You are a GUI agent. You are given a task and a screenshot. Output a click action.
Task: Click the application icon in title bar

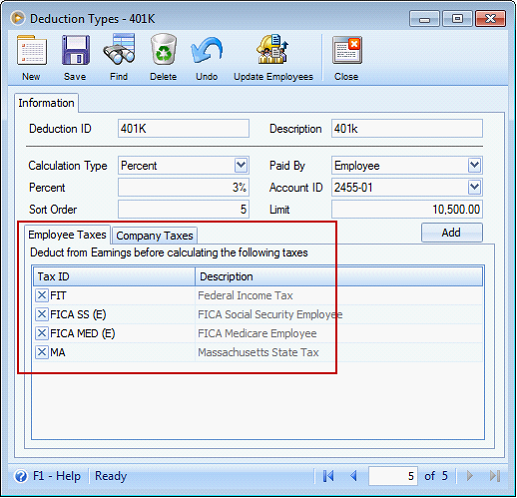[18, 18]
